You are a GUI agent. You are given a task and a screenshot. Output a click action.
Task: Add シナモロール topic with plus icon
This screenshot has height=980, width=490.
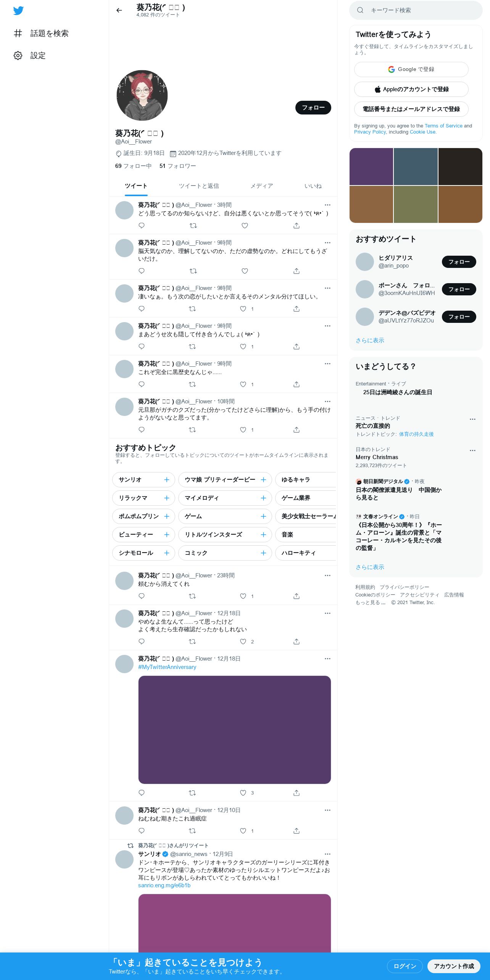(167, 553)
